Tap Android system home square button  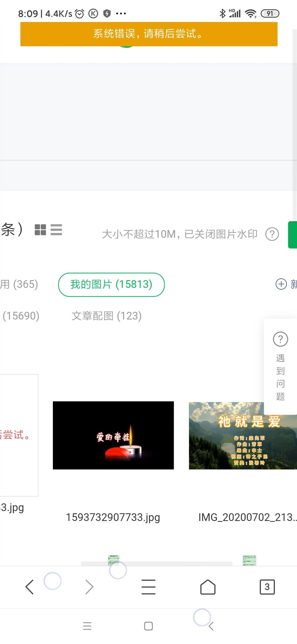[148, 626]
